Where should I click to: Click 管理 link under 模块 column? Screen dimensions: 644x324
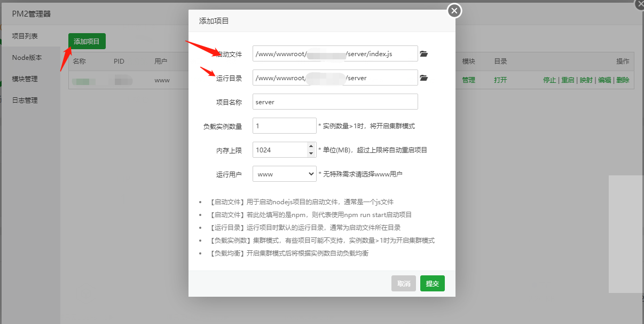pyautogui.click(x=469, y=80)
